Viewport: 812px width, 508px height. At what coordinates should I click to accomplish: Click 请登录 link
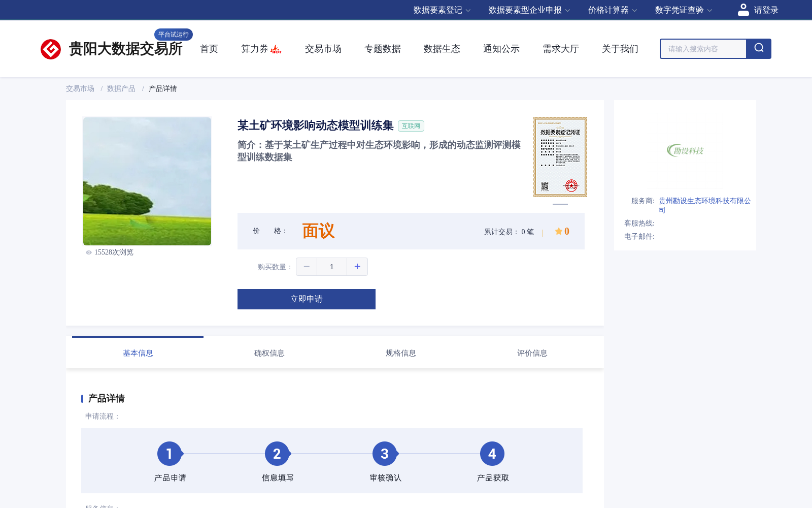coord(766,10)
